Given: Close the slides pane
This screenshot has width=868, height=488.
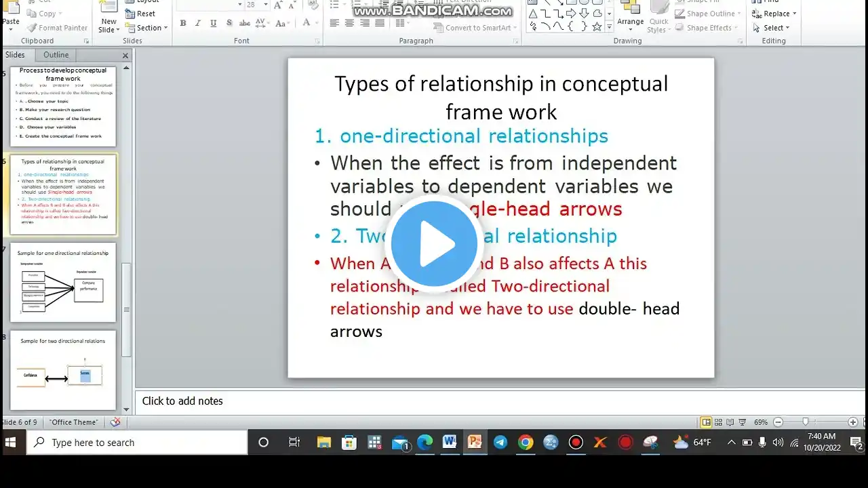Looking at the screenshot, I should (x=125, y=56).
